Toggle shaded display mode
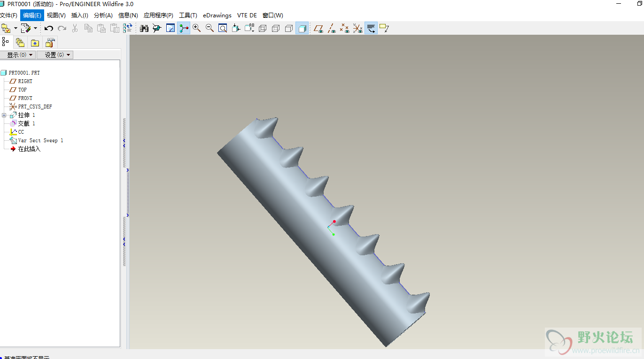The image size is (644, 359). tap(302, 29)
